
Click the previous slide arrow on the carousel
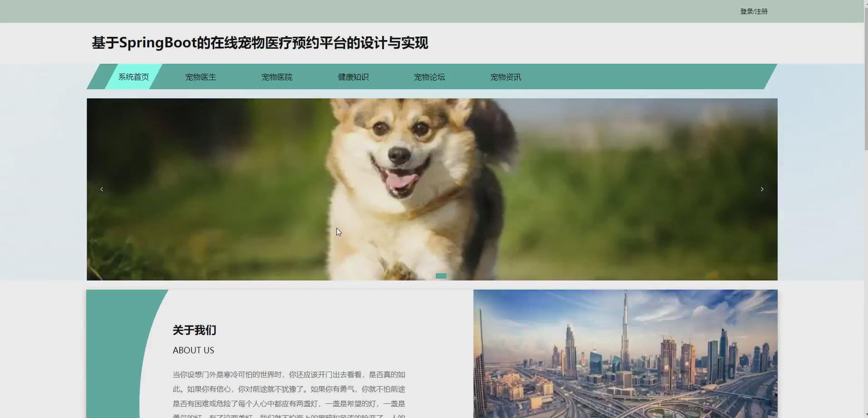(101, 189)
